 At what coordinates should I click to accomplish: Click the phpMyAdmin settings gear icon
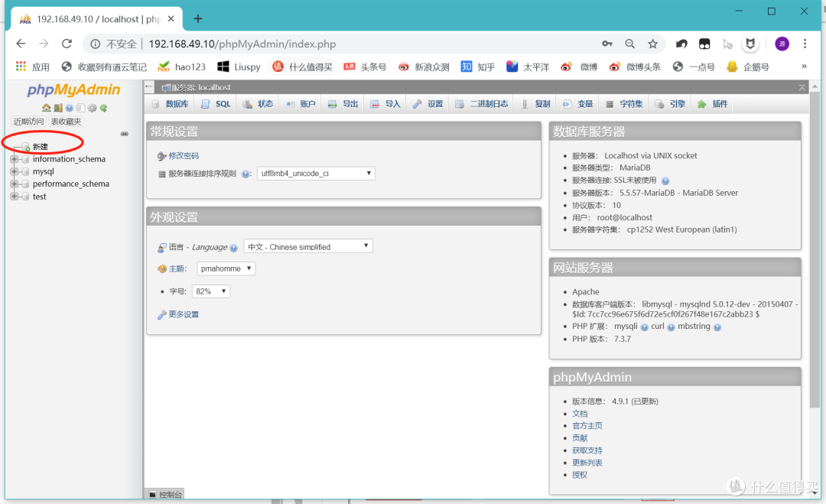92,108
